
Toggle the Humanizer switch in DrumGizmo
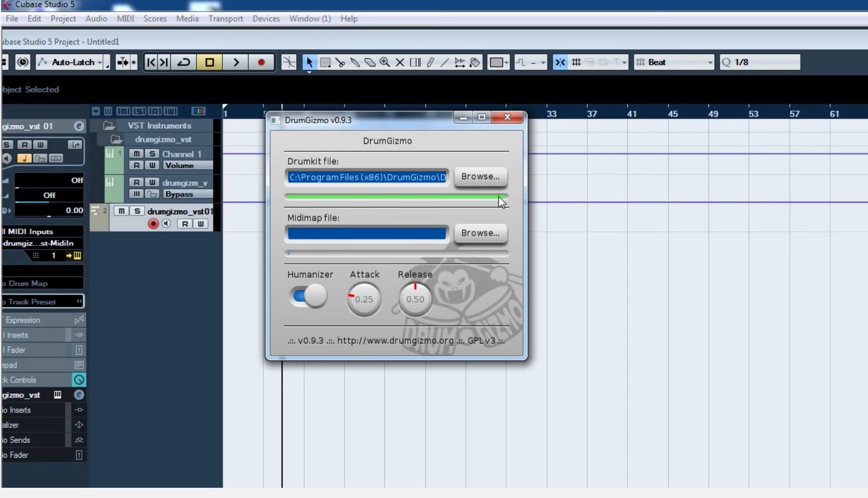click(x=308, y=296)
